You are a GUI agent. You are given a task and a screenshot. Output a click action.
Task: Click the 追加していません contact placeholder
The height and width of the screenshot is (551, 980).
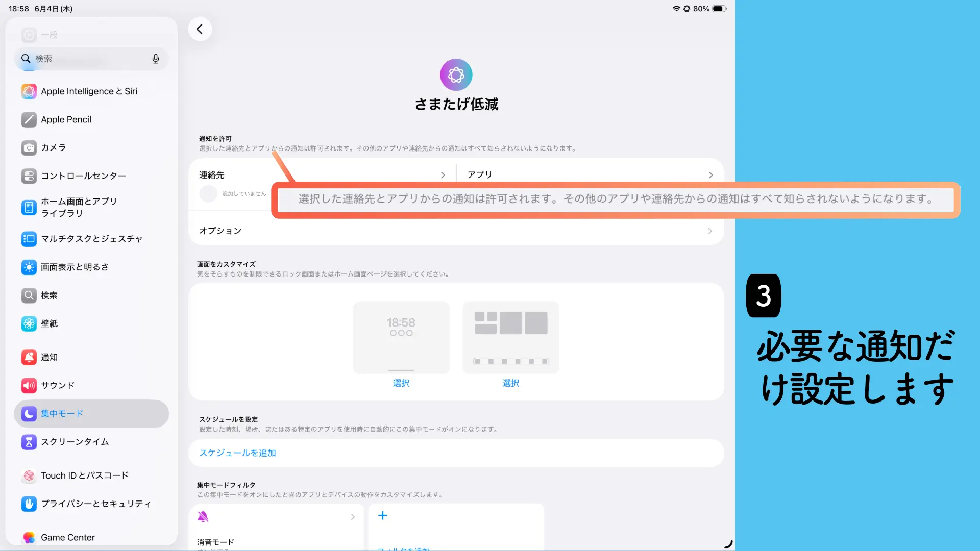pos(233,194)
